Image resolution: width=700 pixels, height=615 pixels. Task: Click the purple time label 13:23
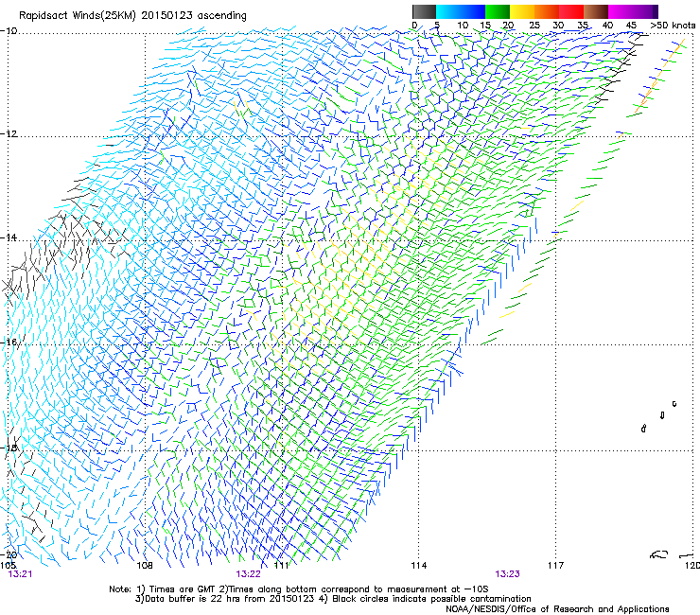(x=507, y=574)
